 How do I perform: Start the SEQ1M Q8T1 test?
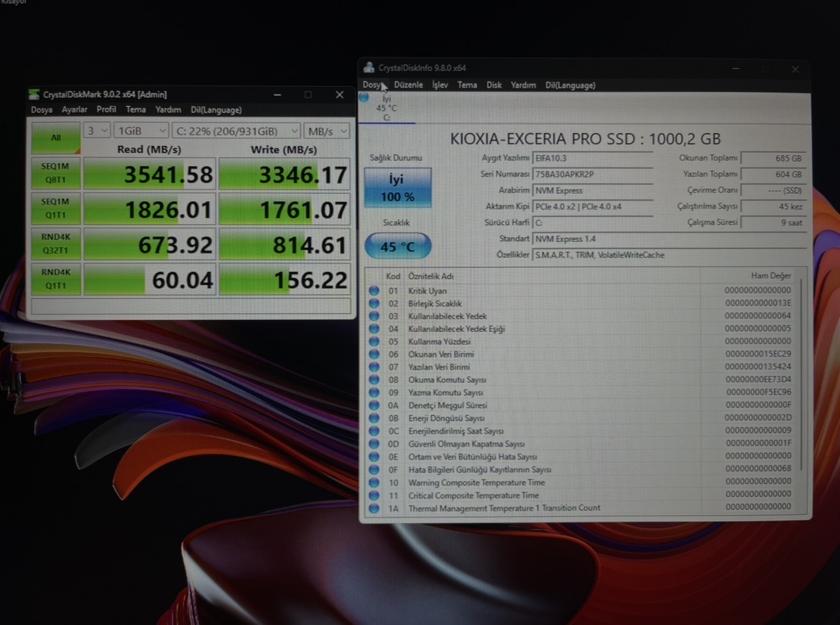pyautogui.click(x=56, y=173)
